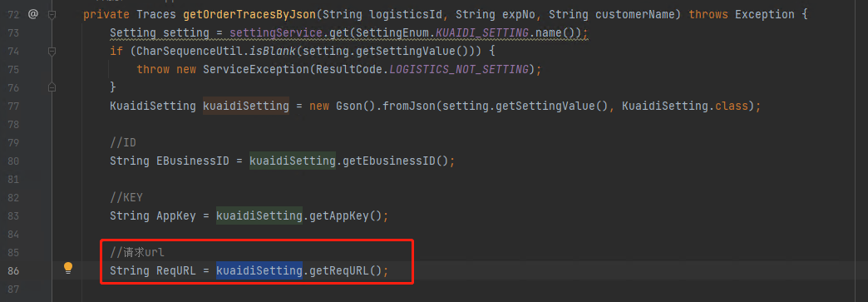Click the yellow lightbulb quick-fix icon
This screenshot has height=302, width=868.
(68, 269)
